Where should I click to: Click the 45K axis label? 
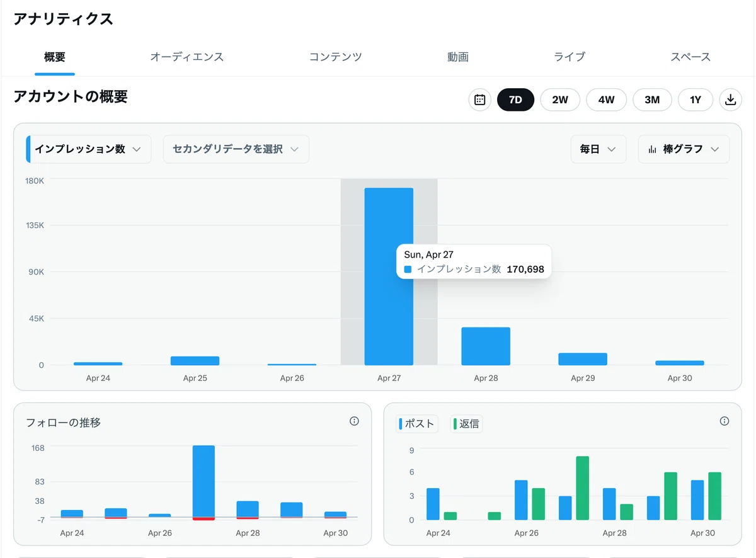coord(37,319)
